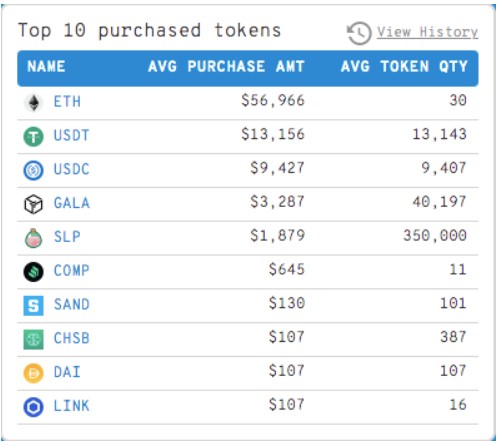The image size is (497, 445).
Task: Open the USDC token name link
Action: pos(72,169)
